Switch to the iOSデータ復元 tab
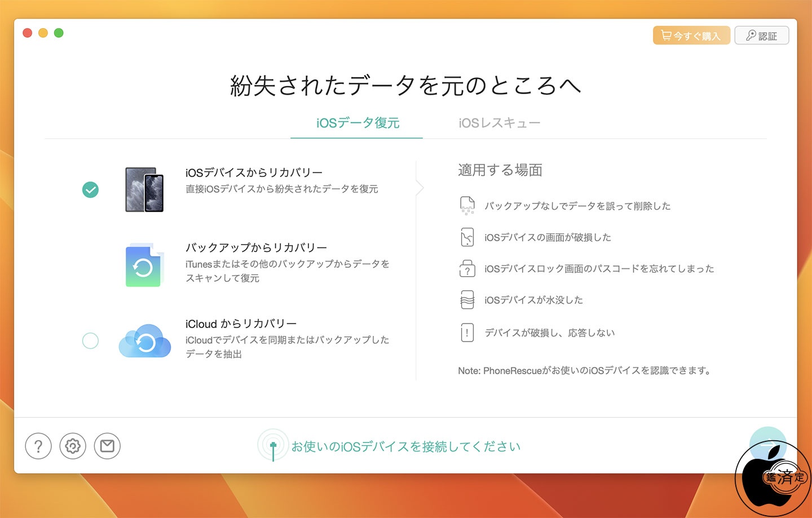 coord(358,123)
